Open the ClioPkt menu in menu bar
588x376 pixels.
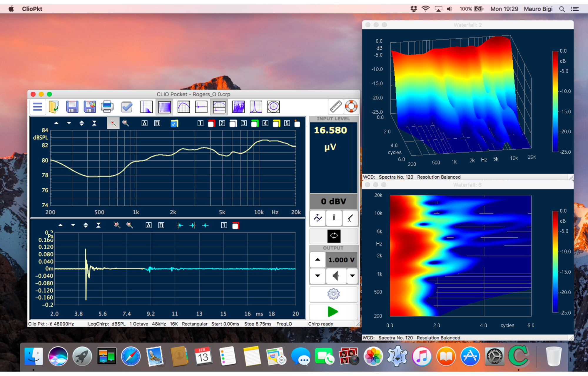point(32,9)
